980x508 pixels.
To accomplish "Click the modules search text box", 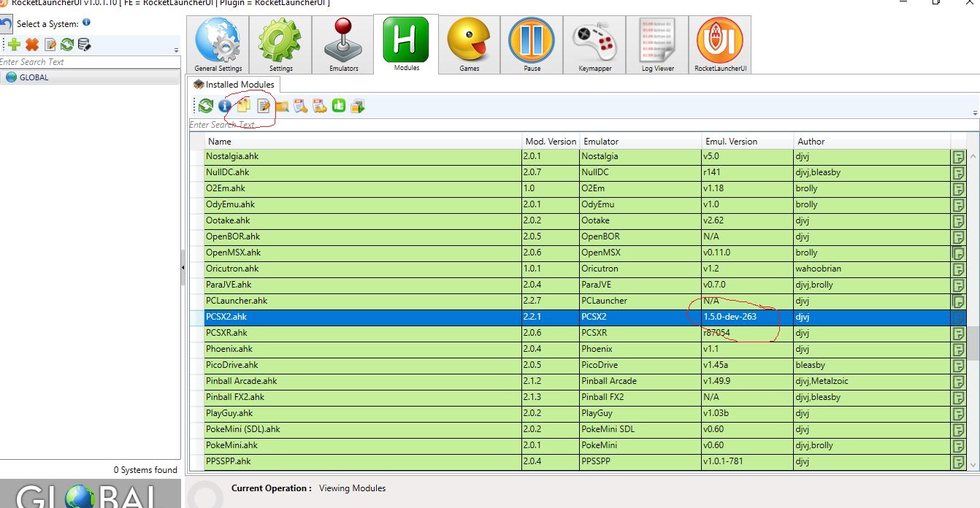I will [x=583, y=125].
